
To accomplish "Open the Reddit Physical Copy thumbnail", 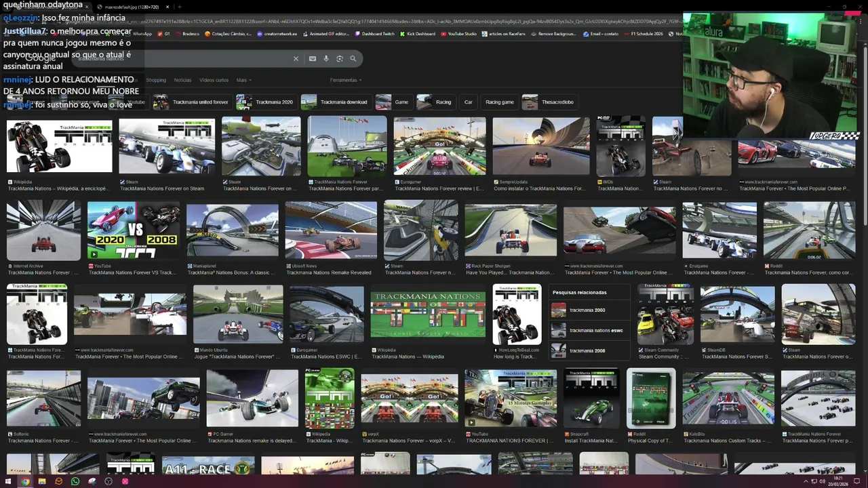I will (x=651, y=398).
